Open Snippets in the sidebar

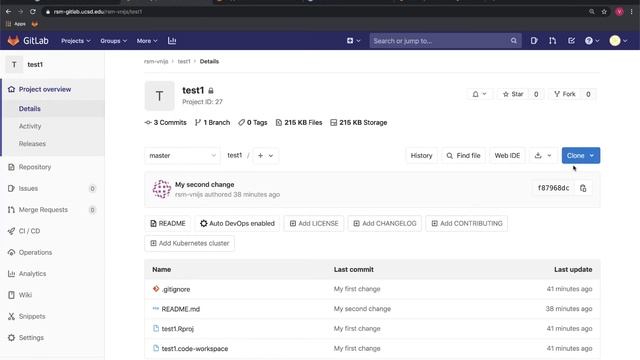(32, 316)
